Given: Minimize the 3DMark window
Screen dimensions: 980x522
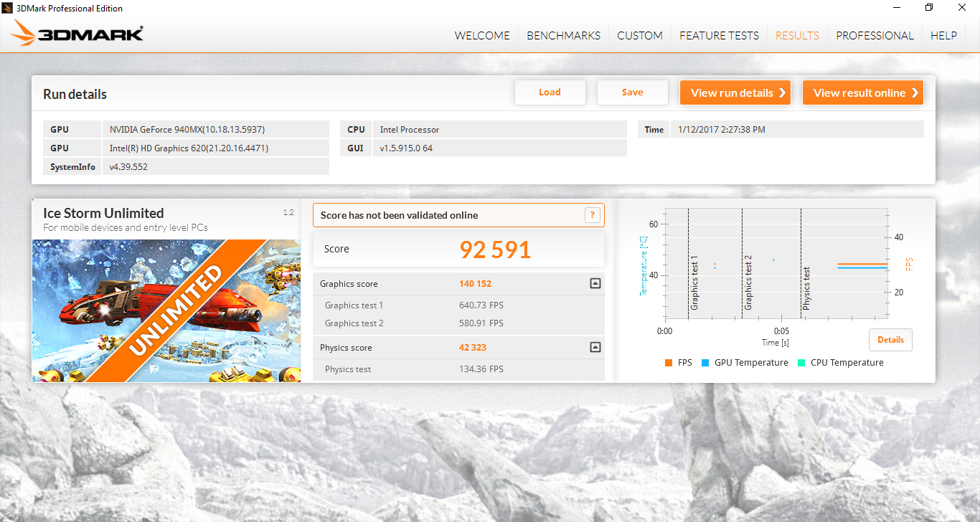Looking at the screenshot, I should point(897,8).
